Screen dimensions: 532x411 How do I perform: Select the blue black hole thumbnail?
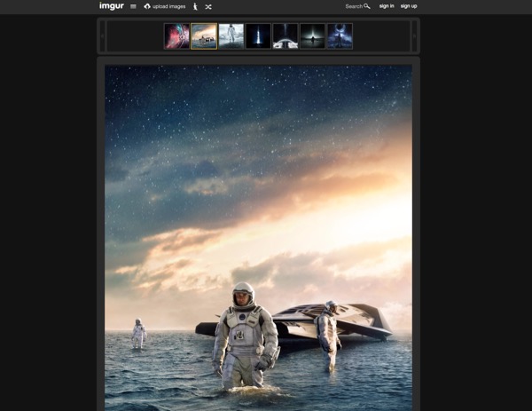pos(340,36)
